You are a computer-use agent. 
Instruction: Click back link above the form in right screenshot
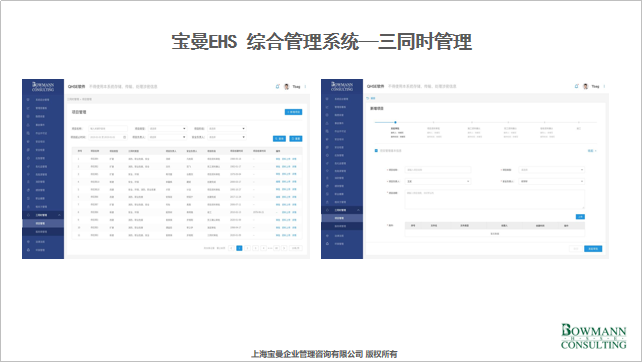click(370, 98)
